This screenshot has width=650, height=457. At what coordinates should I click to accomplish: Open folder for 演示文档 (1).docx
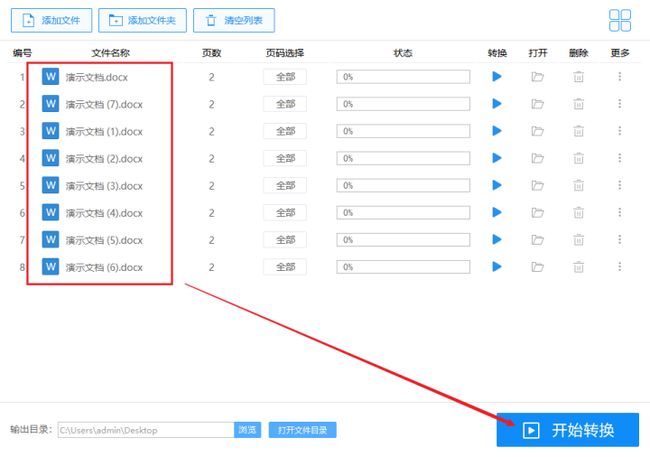click(538, 131)
